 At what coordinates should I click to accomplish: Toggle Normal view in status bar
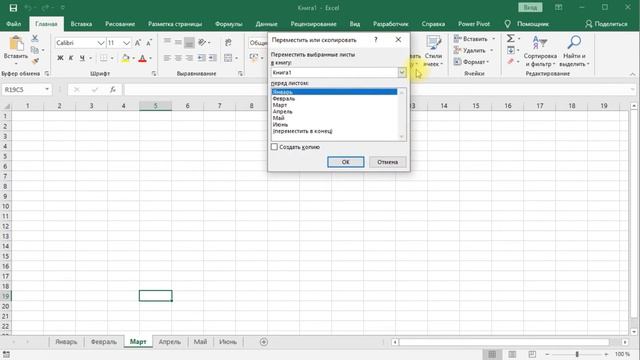tap(492, 354)
